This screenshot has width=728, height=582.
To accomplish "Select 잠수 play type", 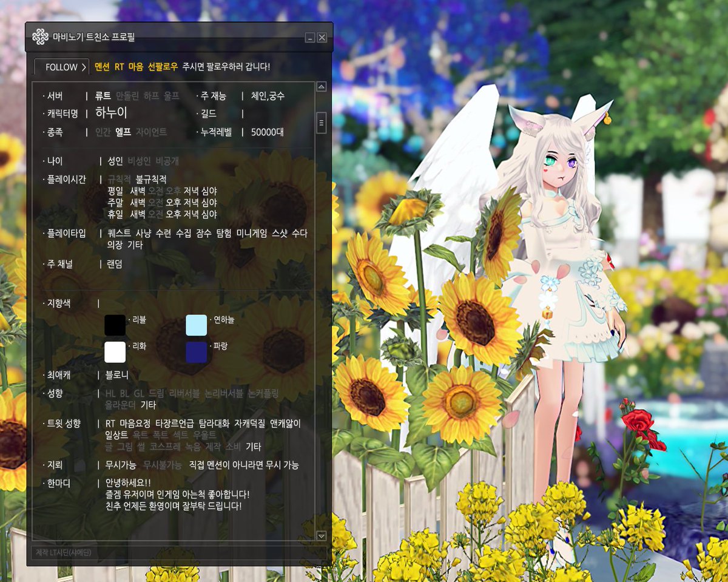I will [203, 234].
